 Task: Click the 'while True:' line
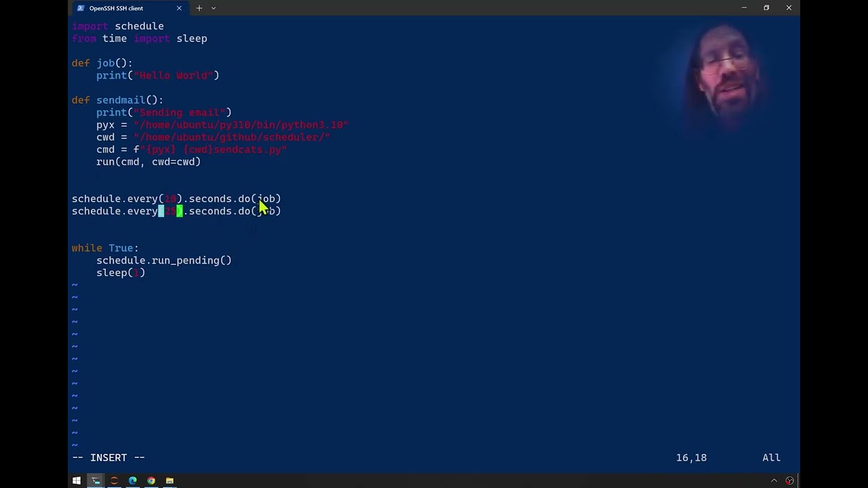pos(105,248)
